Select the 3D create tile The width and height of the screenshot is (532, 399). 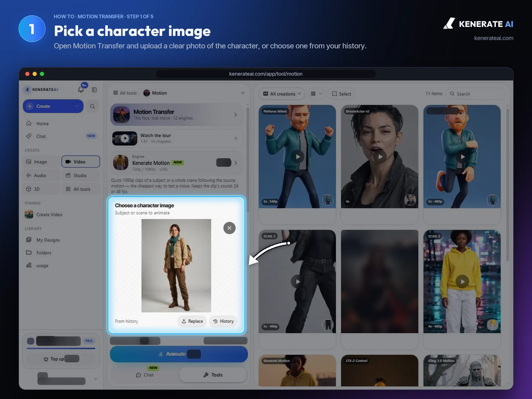pos(41,189)
